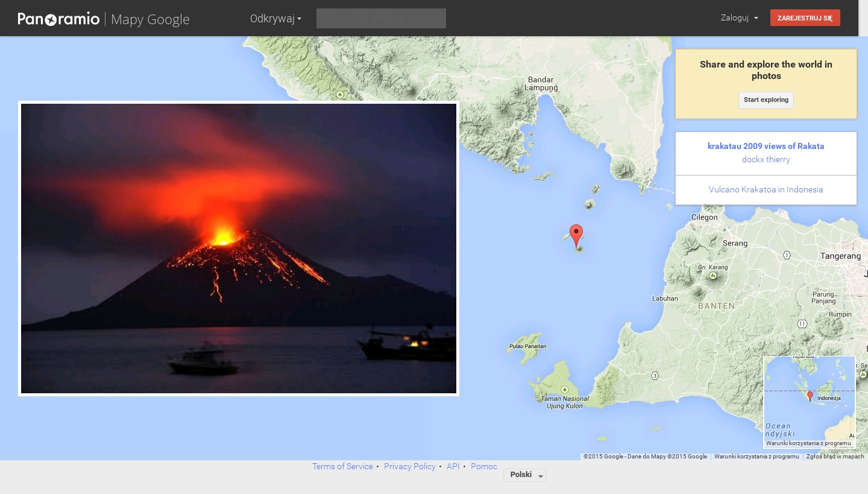868x494 pixels.
Task: Click the ©2015 Google map data attribution
Action: click(646, 457)
